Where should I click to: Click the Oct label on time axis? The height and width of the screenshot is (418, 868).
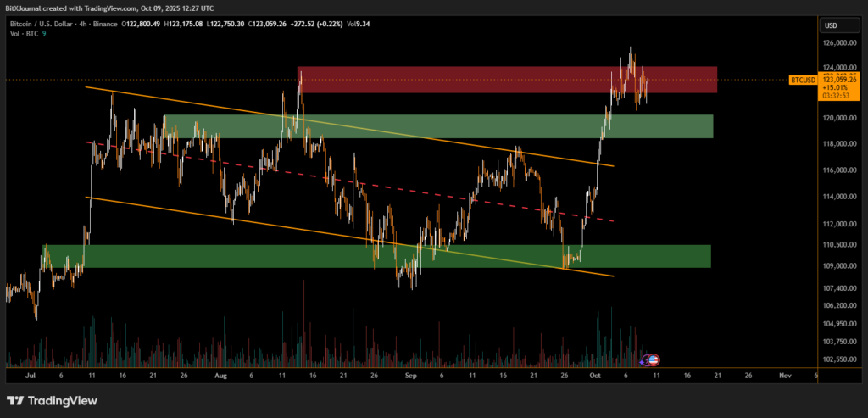click(x=597, y=373)
